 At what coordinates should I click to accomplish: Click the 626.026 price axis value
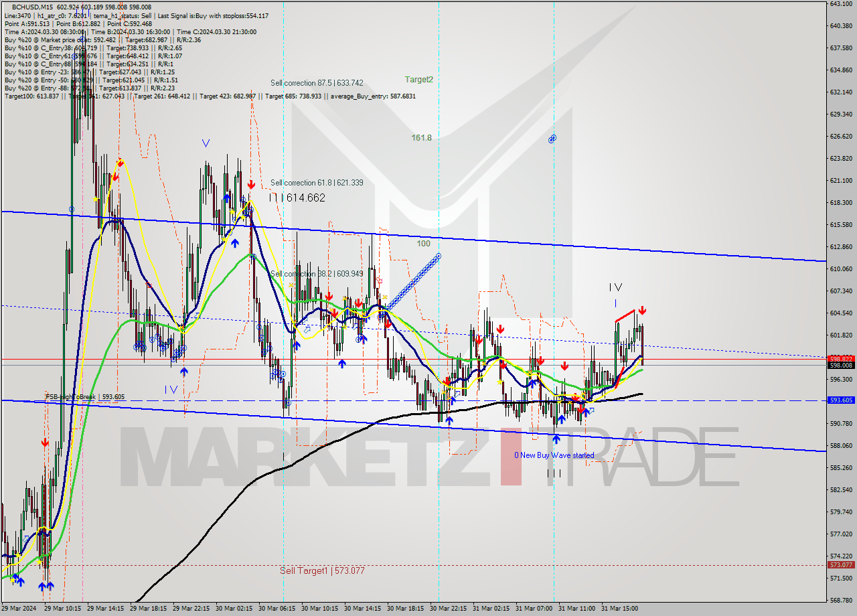tap(841, 137)
